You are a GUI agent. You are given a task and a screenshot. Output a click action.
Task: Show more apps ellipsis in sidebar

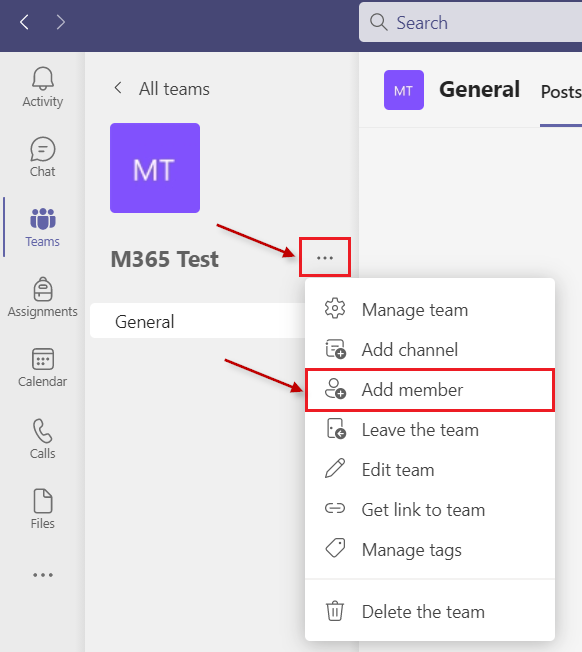[x=43, y=575]
